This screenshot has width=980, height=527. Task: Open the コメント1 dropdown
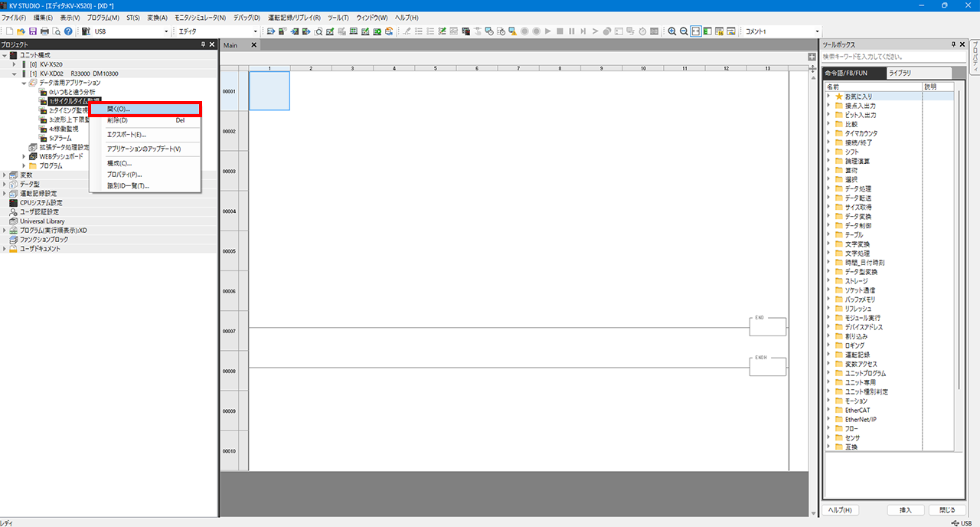coord(818,31)
